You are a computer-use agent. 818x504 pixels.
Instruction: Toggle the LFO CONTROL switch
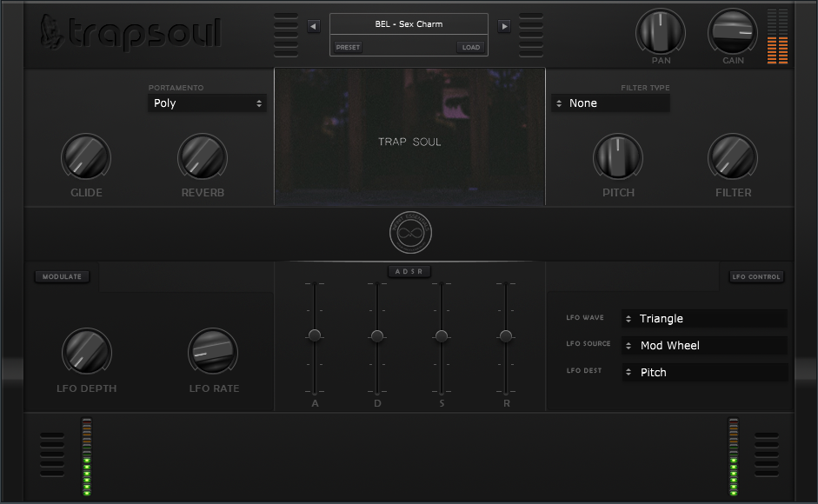755,276
